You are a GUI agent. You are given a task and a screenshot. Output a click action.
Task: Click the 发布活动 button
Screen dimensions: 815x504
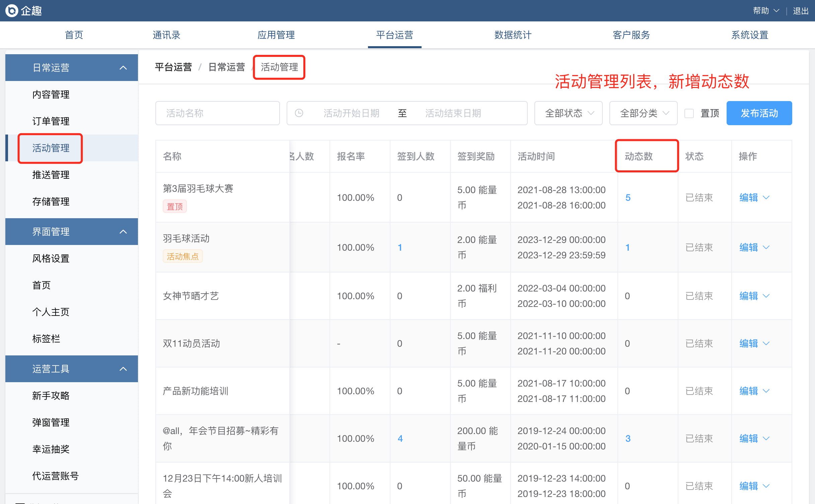[x=759, y=113]
